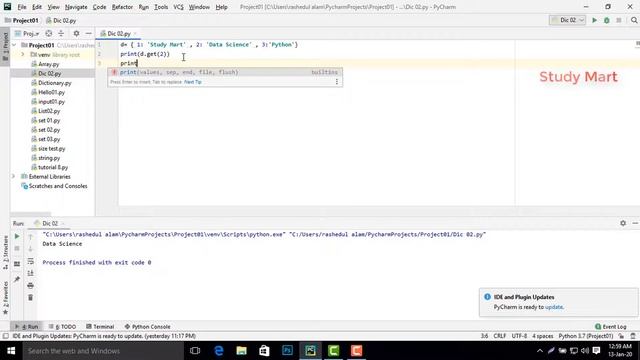Stop process in Run panel
The image size is (640, 360).
[x=17, y=248]
